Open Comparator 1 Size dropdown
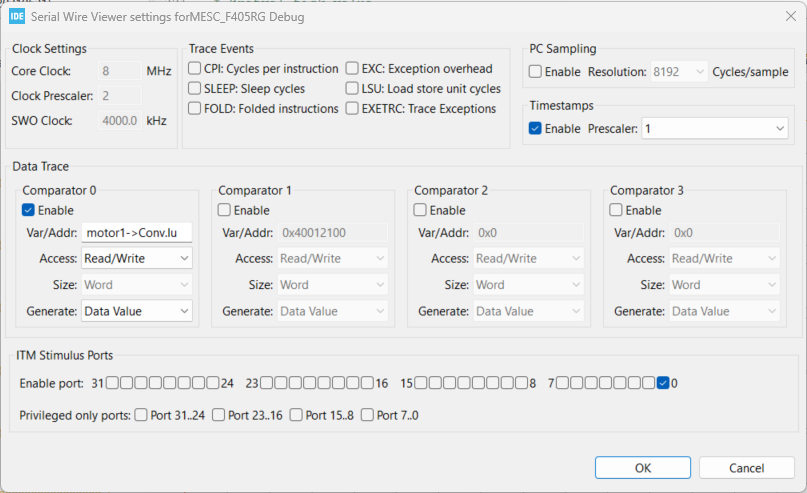Image resolution: width=807 pixels, height=493 pixels. click(x=332, y=285)
